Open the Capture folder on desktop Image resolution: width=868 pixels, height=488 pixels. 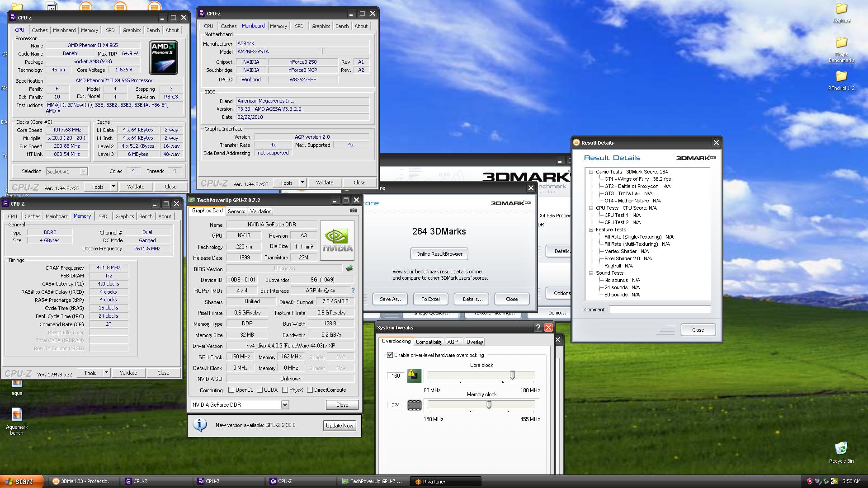841,13
